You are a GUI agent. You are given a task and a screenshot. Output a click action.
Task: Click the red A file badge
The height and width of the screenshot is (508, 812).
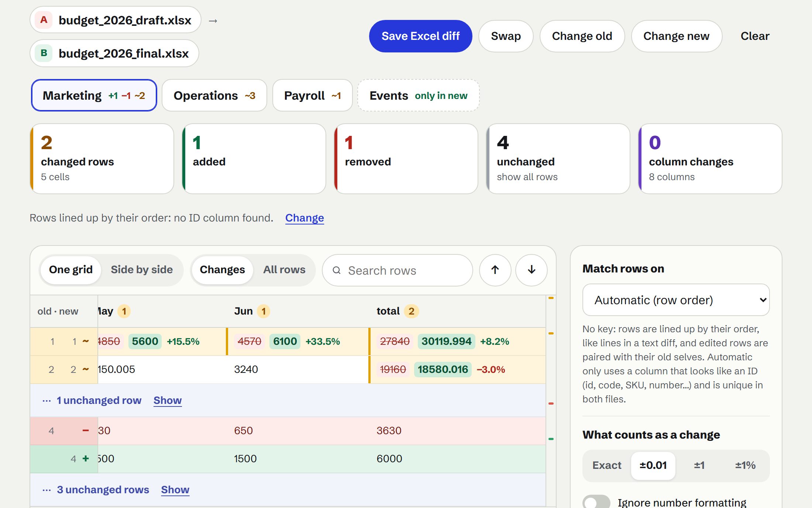point(44,20)
